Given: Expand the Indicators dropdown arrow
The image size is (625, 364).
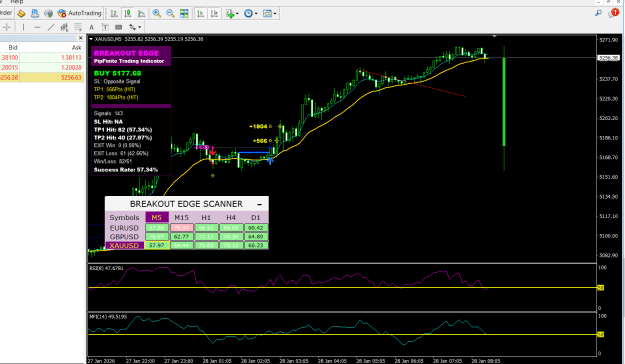Looking at the screenshot, I should click(237, 14).
